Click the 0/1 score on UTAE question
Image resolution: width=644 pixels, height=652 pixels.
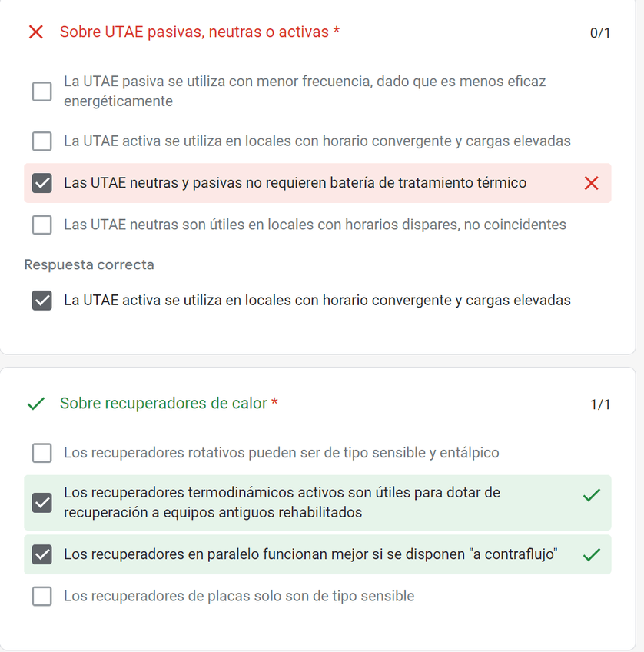pos(599,33)
